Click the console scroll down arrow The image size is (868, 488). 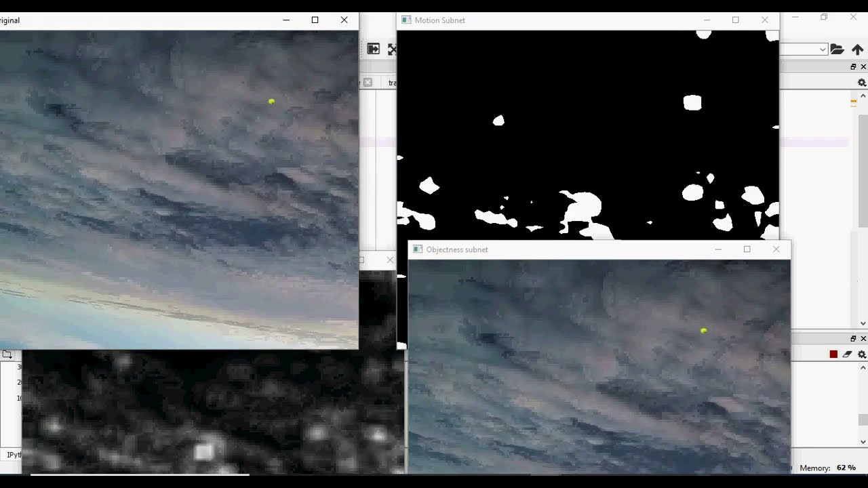tap(863, 441)
